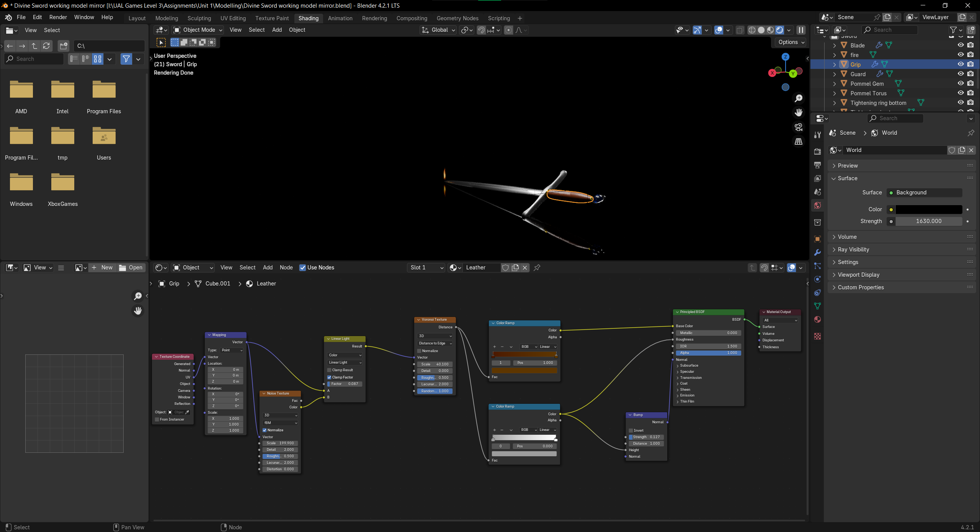Hide the Blade object with the eye icon
Screen dimensions: 980x532
pyautogui.click(x=960, y=45)
